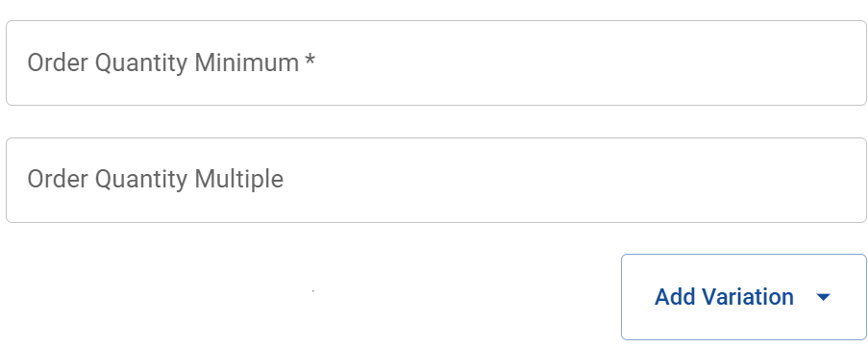This screenshot has height=347, width=868.
Task: Select the word Multiple in the second field
Action: coord(239,180)
